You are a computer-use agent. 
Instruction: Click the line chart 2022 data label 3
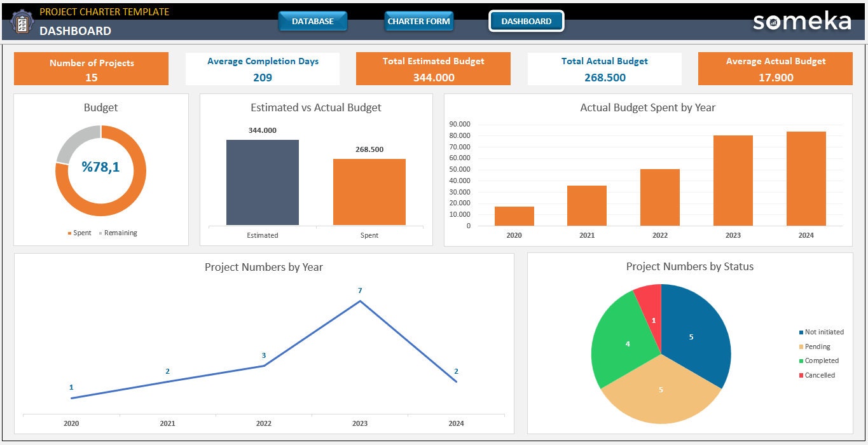(x=264, y=356)
